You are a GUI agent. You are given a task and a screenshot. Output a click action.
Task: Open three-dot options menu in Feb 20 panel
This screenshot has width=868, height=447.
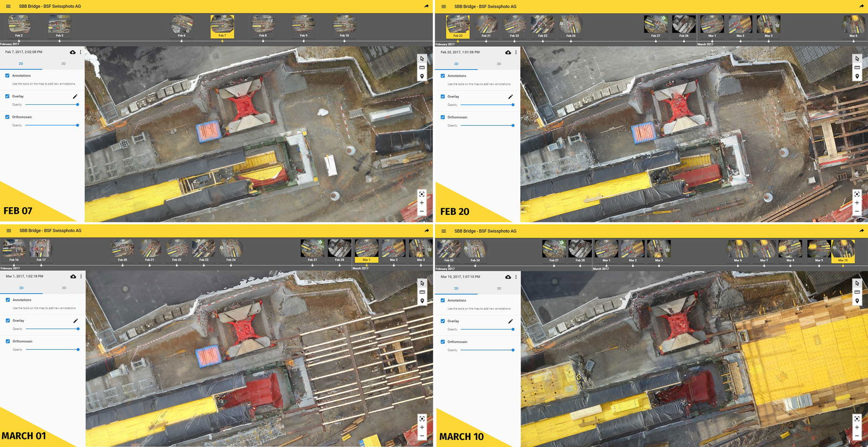point(515,53)
